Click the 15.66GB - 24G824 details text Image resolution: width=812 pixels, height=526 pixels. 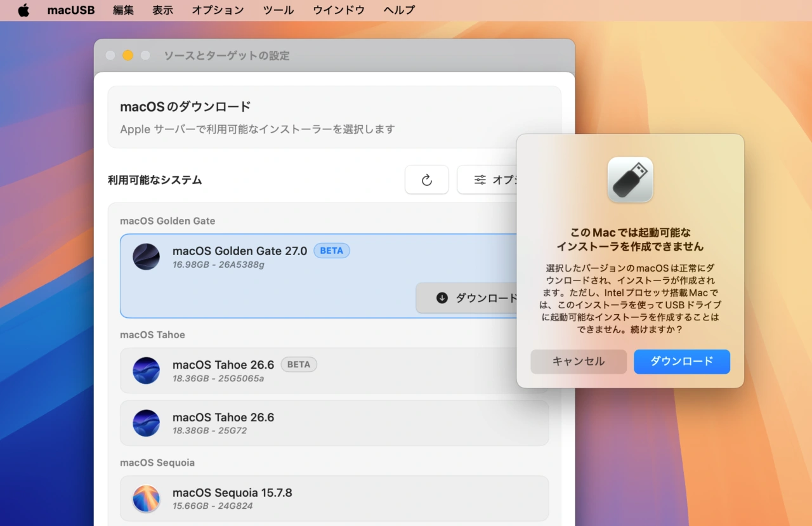point(213,506)
